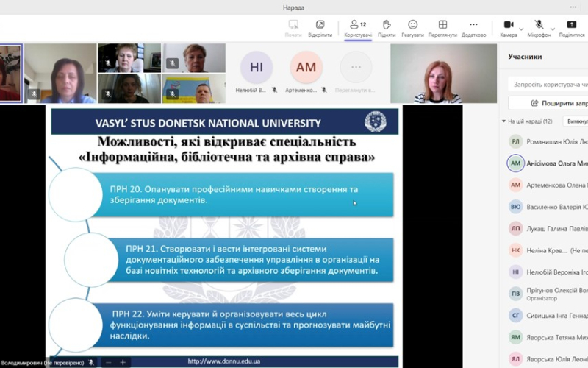Click the http://www.donnu.edu.ua link on slide

click(224, 361)
